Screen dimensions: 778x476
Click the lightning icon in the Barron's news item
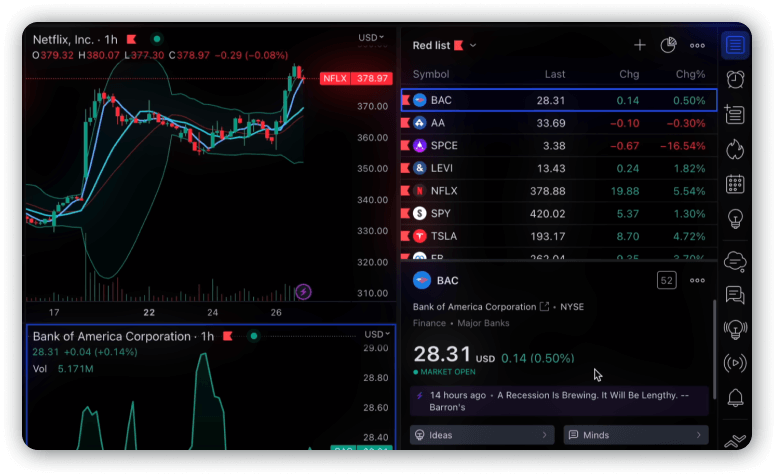click(x=420, y=396)
